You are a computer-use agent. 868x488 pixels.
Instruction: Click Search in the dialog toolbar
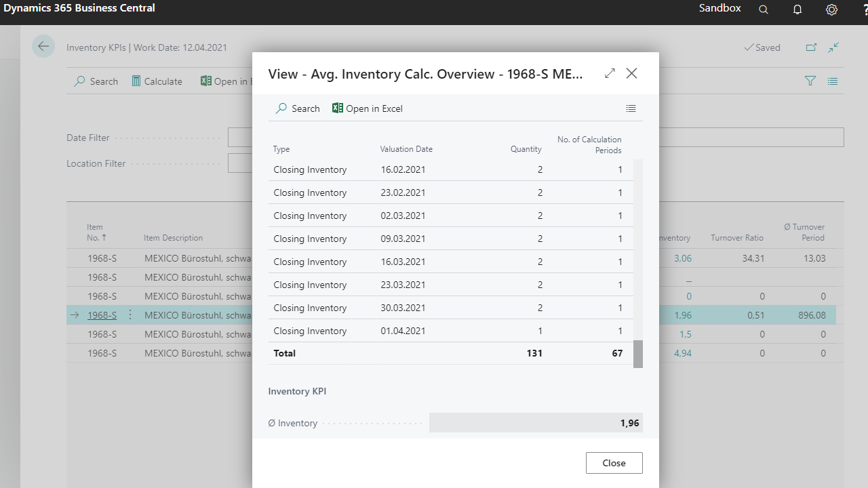coord(298,108)
